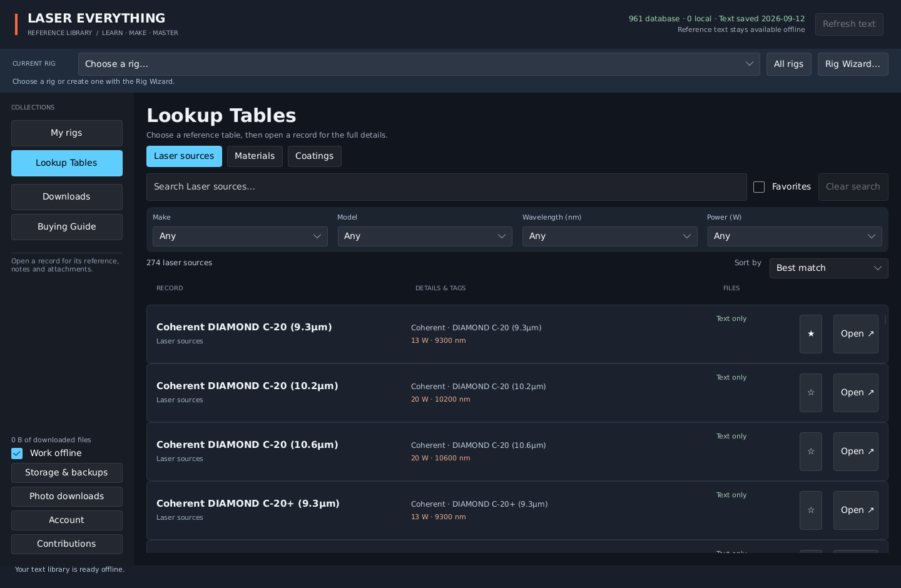Launch the Rig Wizard
Image resolution: width=901 pixels, height=588 pixels.
click(x=853, y=64)
